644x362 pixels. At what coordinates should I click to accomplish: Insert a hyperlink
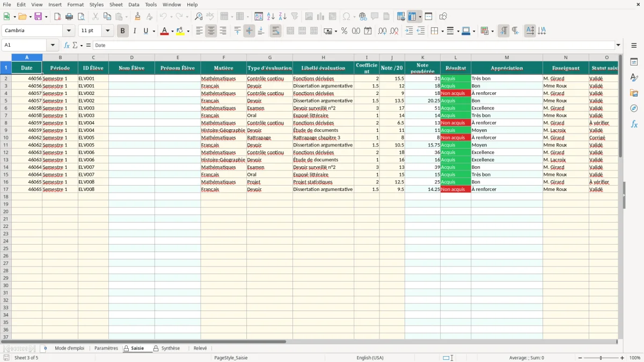363,17
